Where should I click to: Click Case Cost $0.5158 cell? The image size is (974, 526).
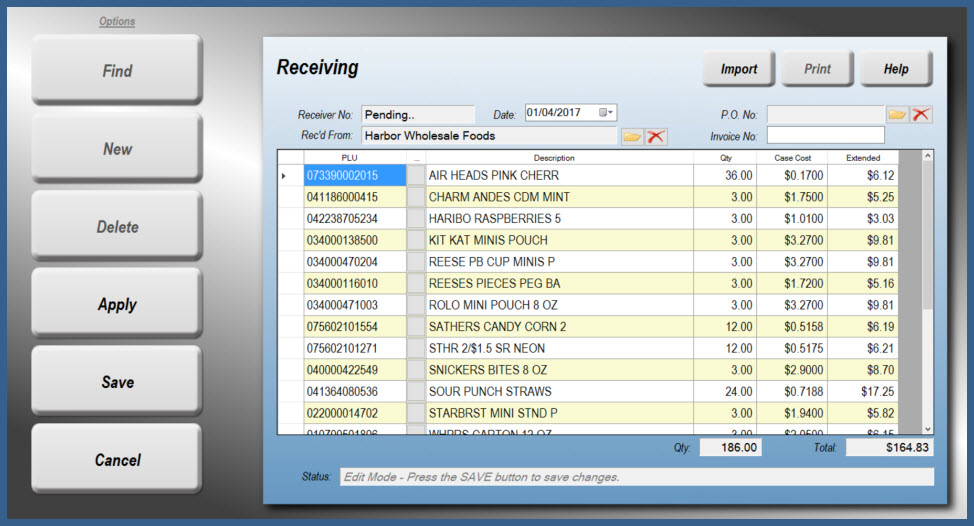792,327
